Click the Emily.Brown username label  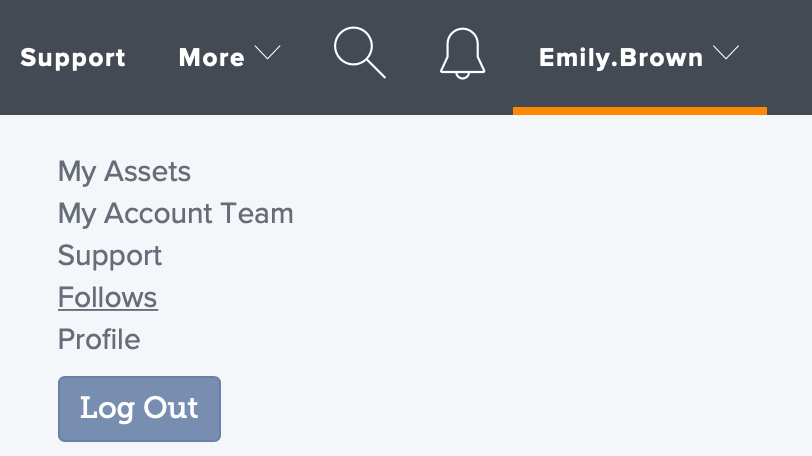tap(621, 57)
